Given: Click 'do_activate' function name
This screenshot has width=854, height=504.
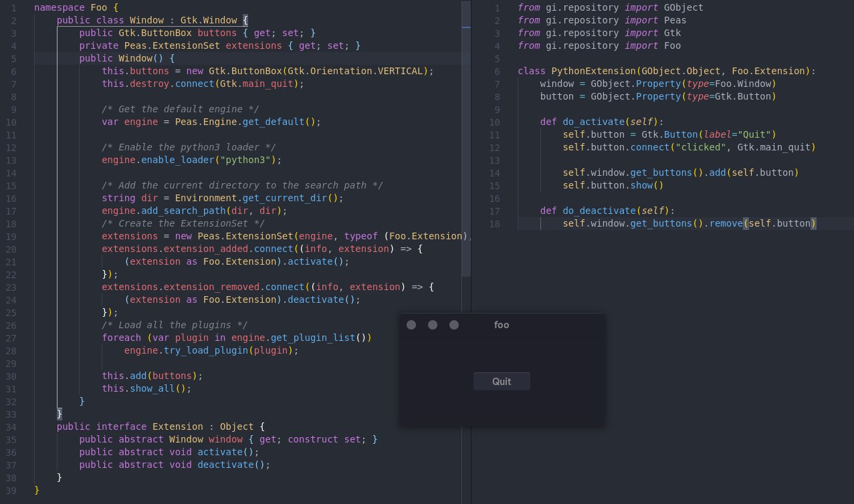Looking at the screenshot, I should 593,122.
